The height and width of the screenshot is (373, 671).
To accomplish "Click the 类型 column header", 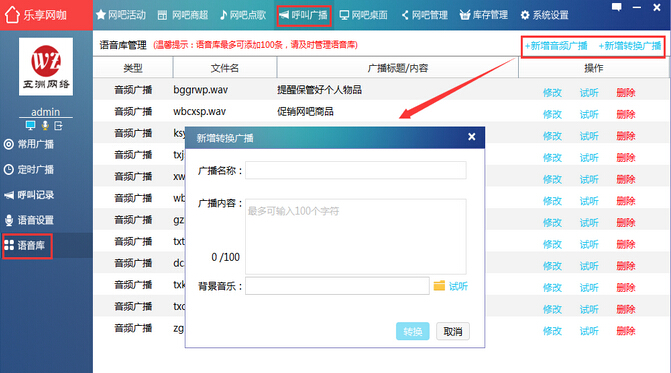I will [133, 68].
